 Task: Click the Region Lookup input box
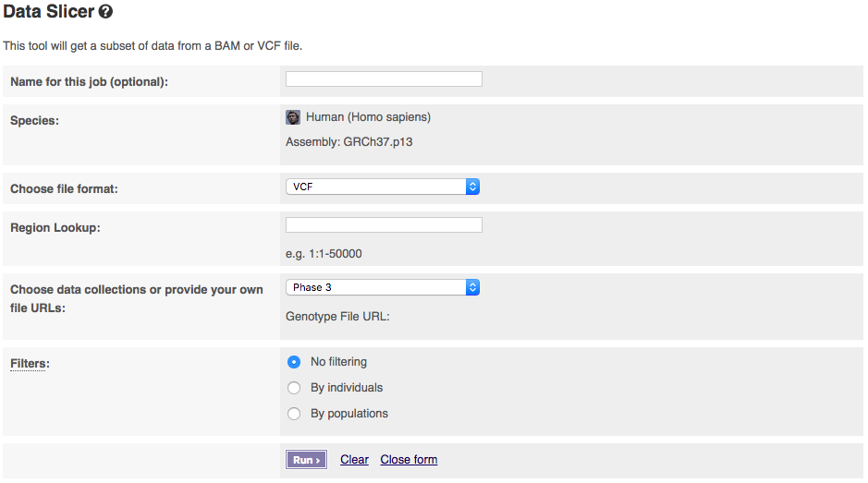(384, 225)
